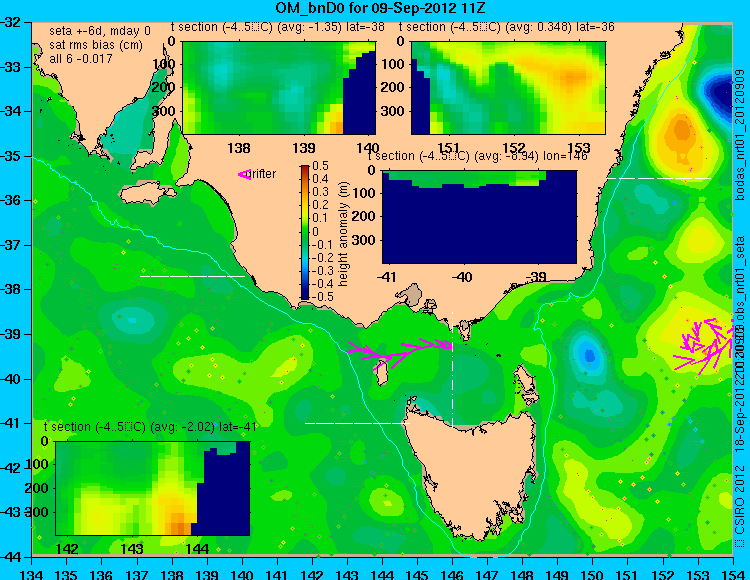Screen dimensions: 750x580
Task: Click the white dashed section line west of Tasmania
Action: (x=357, y=423)
